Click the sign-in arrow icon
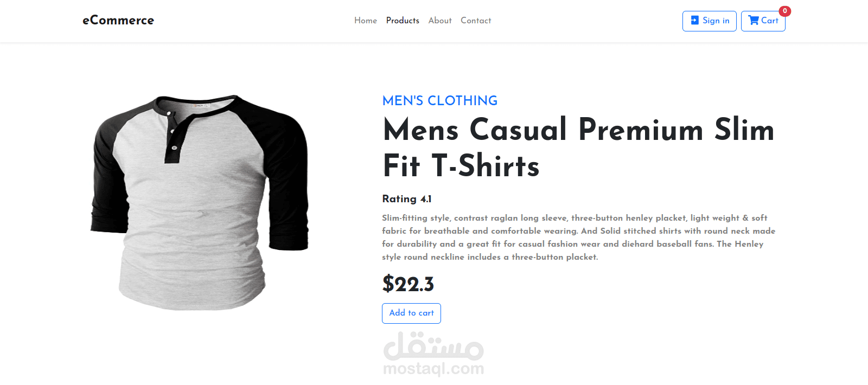Viewport: 868px width, 385px height. tap(694, 21)
